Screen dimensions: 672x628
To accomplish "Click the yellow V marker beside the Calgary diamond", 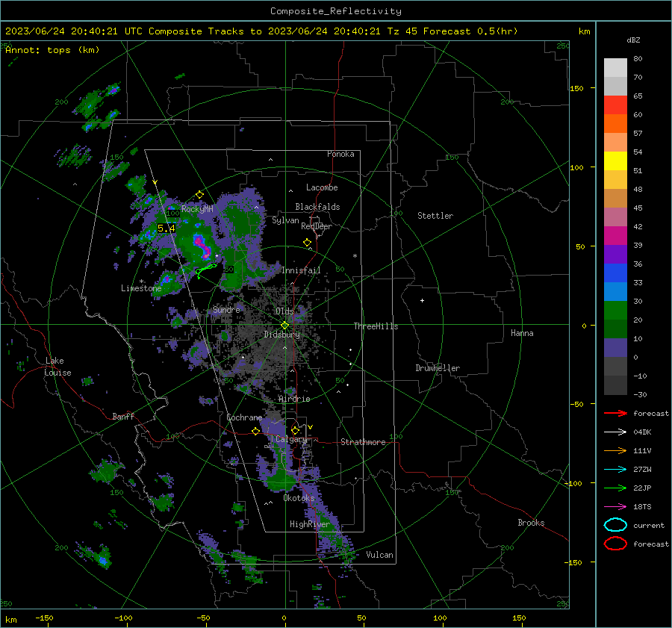I will (x=310, y=427).
